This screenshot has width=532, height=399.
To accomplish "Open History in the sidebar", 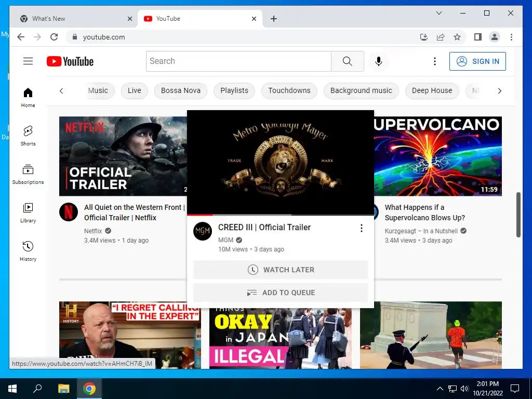I will pos(28,251).
